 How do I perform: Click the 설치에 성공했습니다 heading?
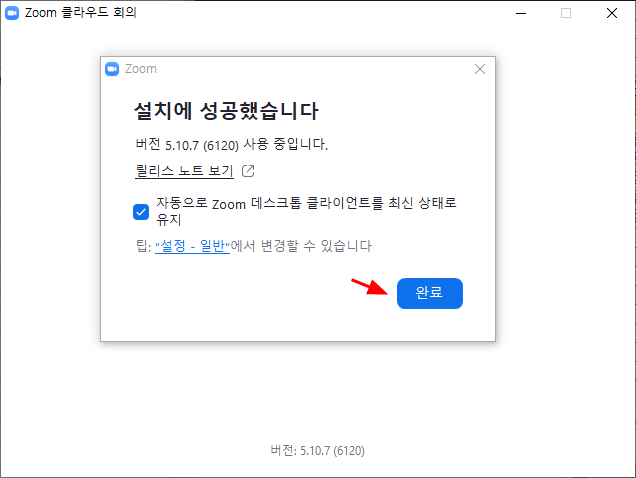(226, 111)
